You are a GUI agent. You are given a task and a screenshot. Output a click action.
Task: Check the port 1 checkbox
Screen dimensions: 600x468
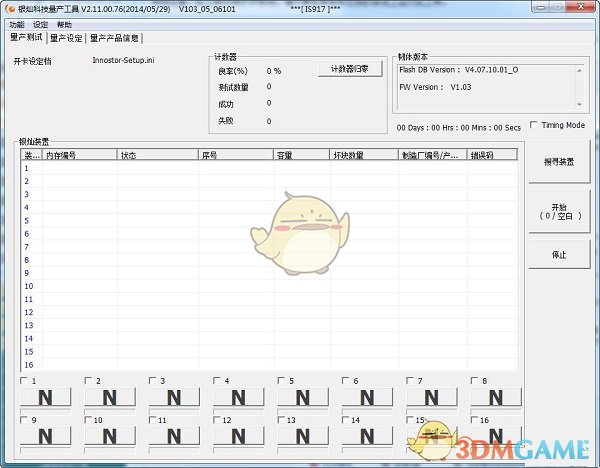pos(24,380)
